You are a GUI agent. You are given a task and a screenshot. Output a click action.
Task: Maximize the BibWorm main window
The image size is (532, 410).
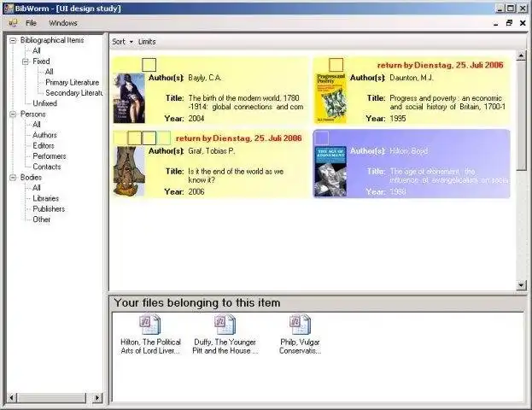[x=511, y=9]
